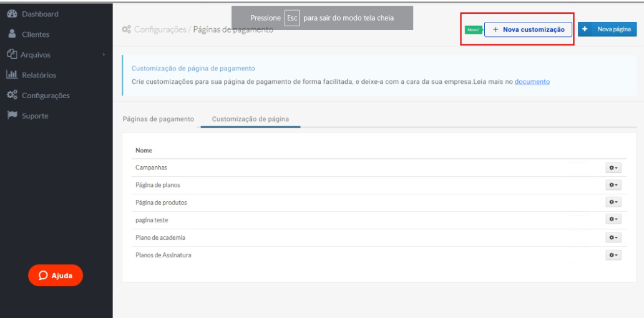Click the Arquivos files icon
644x318 pixels.
pos(12,54)
